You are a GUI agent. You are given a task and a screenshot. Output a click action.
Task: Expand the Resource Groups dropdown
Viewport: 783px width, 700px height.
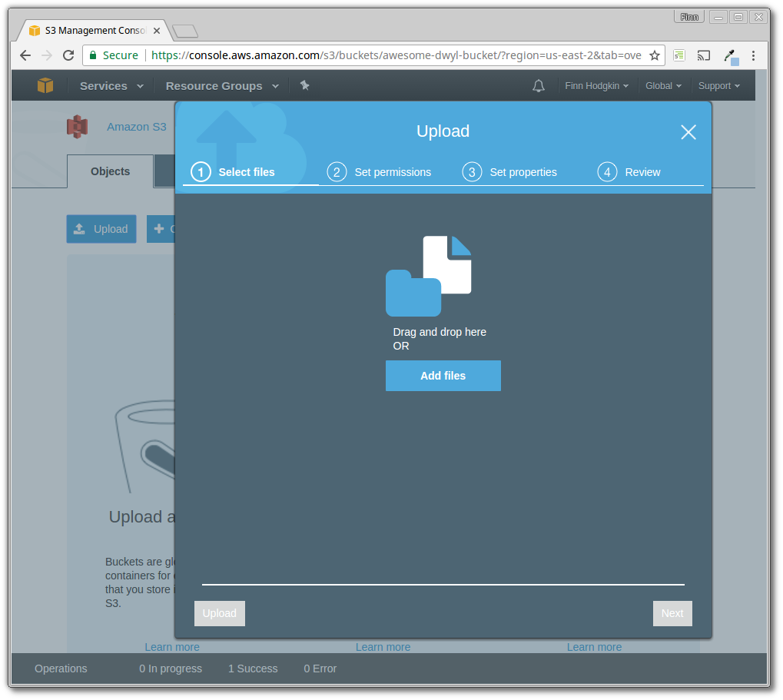click(x=222, y=86)
